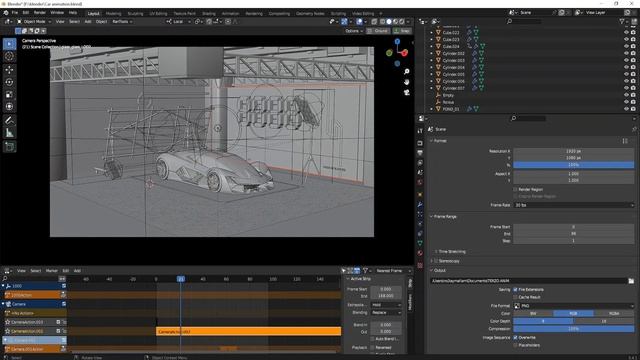This screenshot has height=360, width=640.
Task: Select the Select Box tool in viewport toolbar
Action: coord(9,44)
